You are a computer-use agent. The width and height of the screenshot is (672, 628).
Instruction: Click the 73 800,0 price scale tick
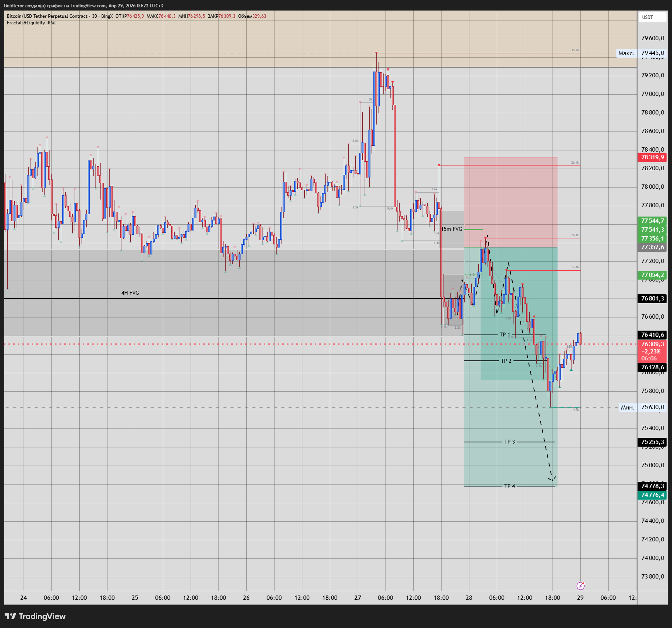pyautogui.click(x=652, y=577)
